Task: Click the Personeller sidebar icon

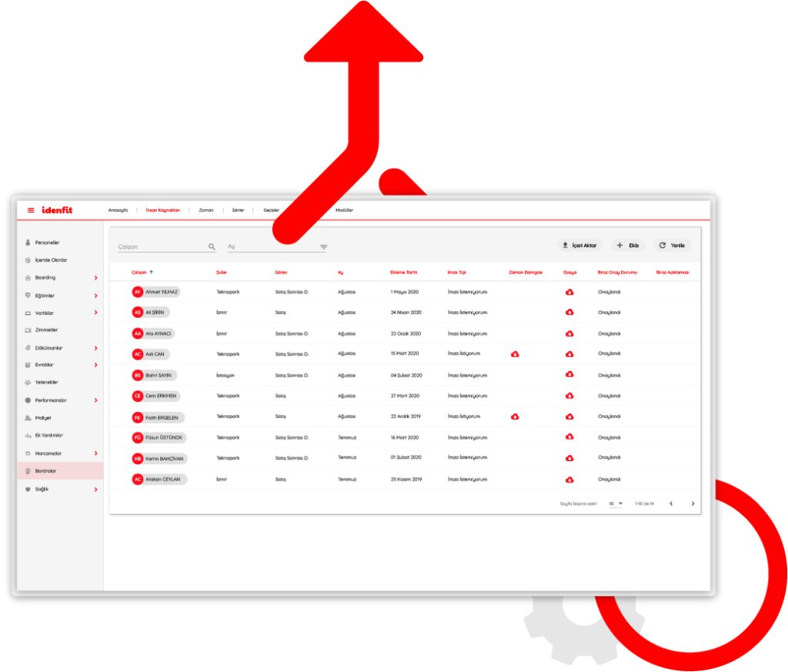Action: 28,242
